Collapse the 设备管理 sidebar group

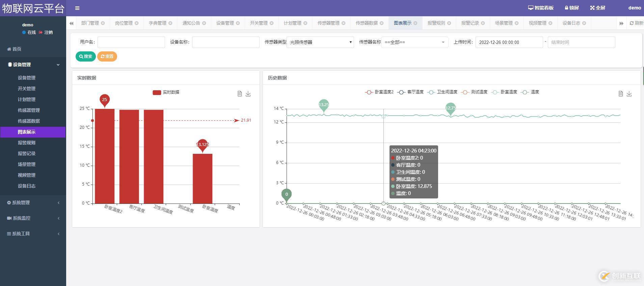[x=33, y=65]
